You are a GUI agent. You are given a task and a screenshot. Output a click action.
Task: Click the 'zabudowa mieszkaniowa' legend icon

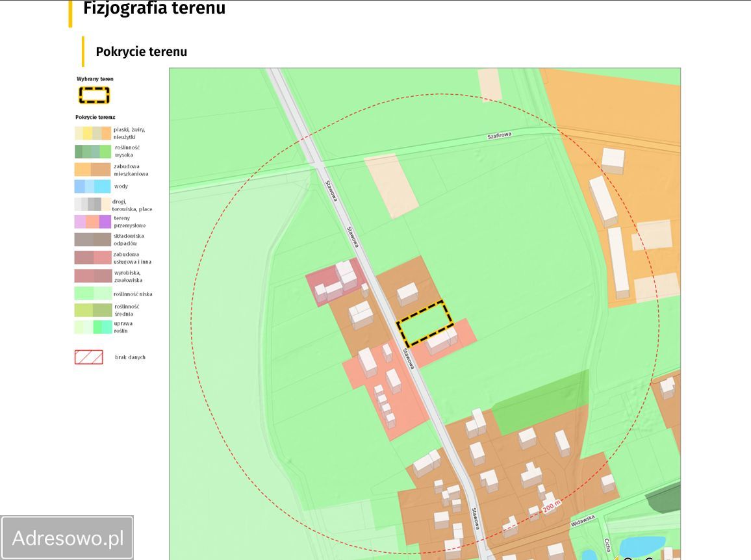coord(92,170)
